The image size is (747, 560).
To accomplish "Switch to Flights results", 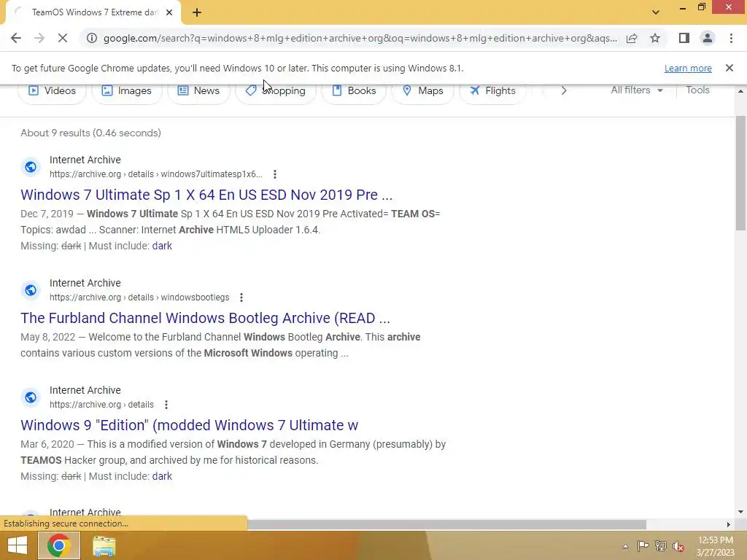I will (x=492, y=90).
